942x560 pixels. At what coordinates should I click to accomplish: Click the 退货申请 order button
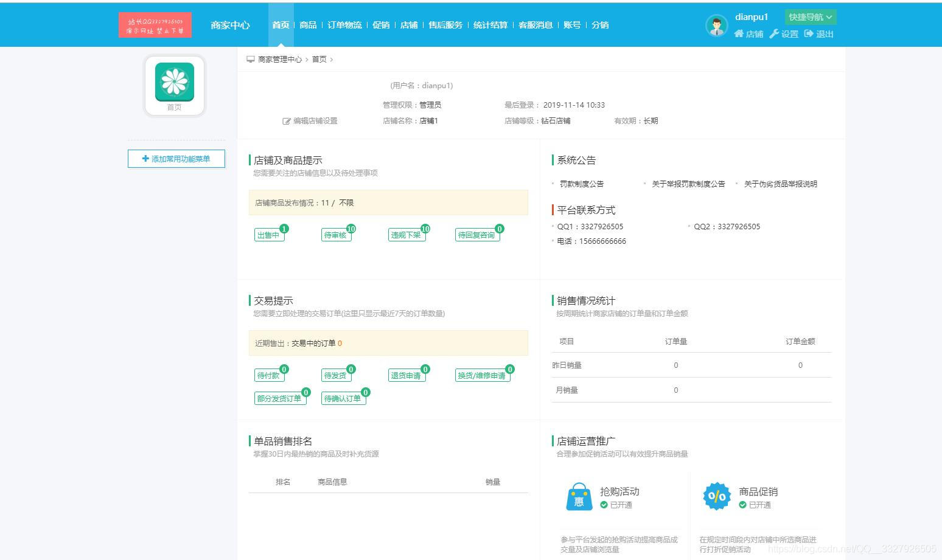[406, 375]
